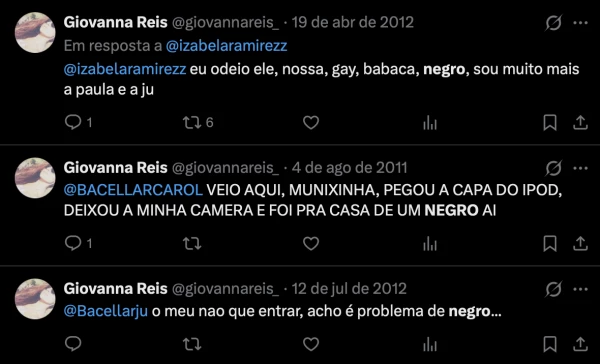View analytics of the 19 de abr de 2012 tweet

[430, 123]
